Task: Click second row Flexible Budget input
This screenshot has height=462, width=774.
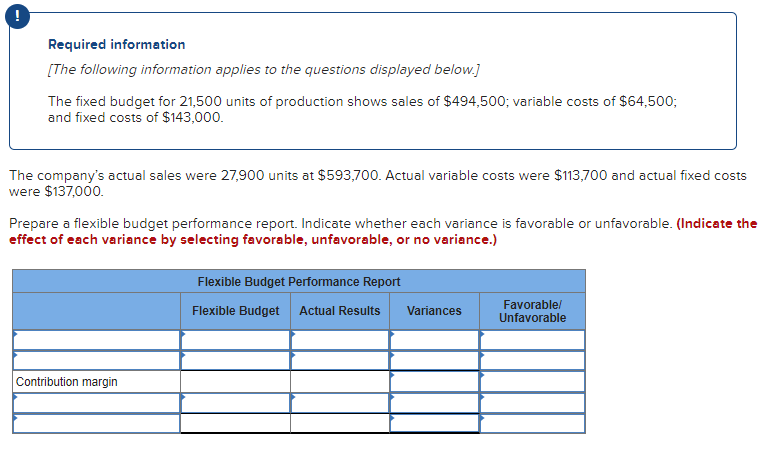Action: click(x=235, y=360)
